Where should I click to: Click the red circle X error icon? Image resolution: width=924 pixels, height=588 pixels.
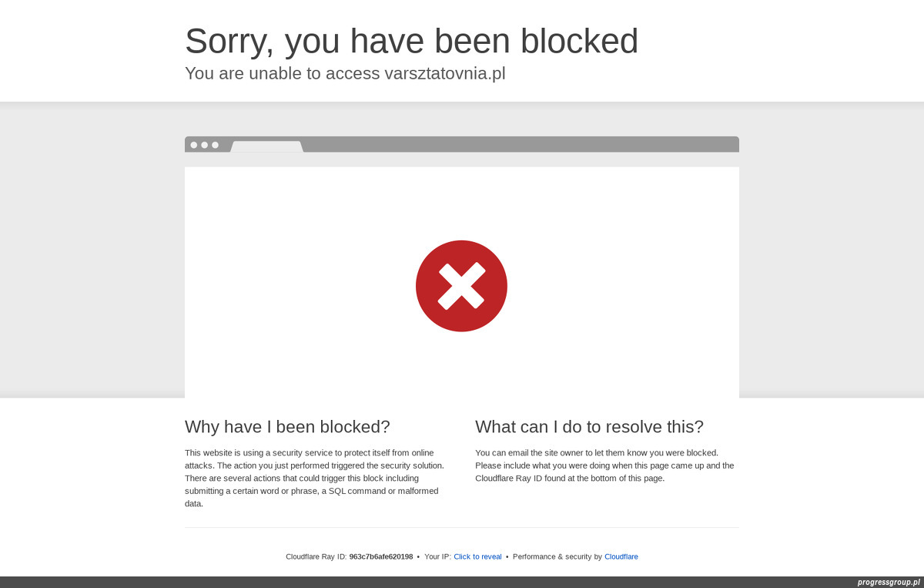461,286
